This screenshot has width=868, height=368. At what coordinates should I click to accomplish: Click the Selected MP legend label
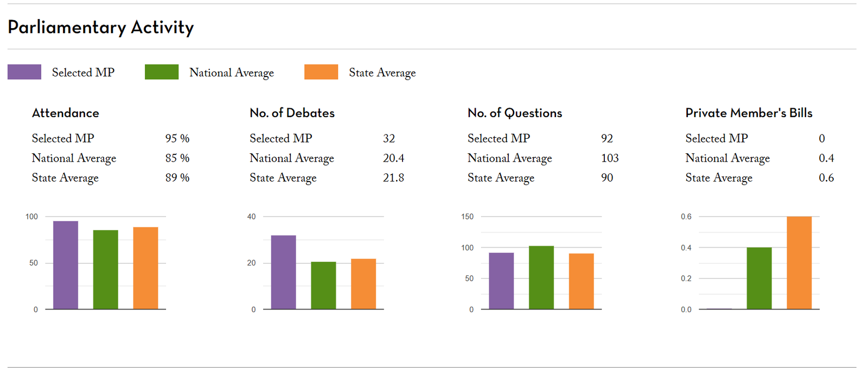(83, 73)
